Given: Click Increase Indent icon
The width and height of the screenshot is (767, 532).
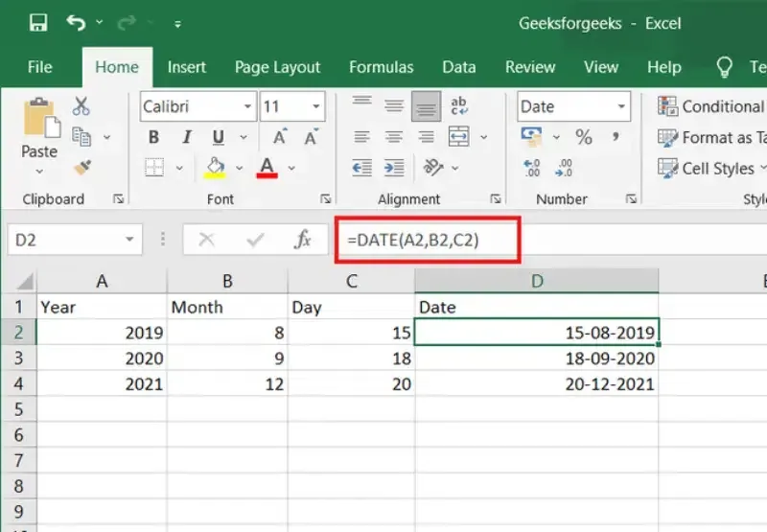Looking at the screenshot, I should click(394, 168).
